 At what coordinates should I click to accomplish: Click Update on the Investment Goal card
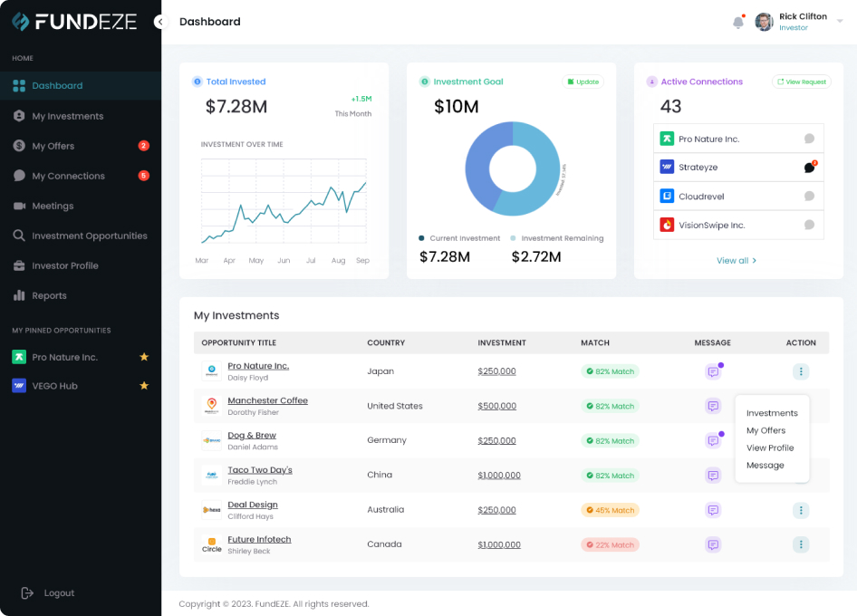[583, 81]
